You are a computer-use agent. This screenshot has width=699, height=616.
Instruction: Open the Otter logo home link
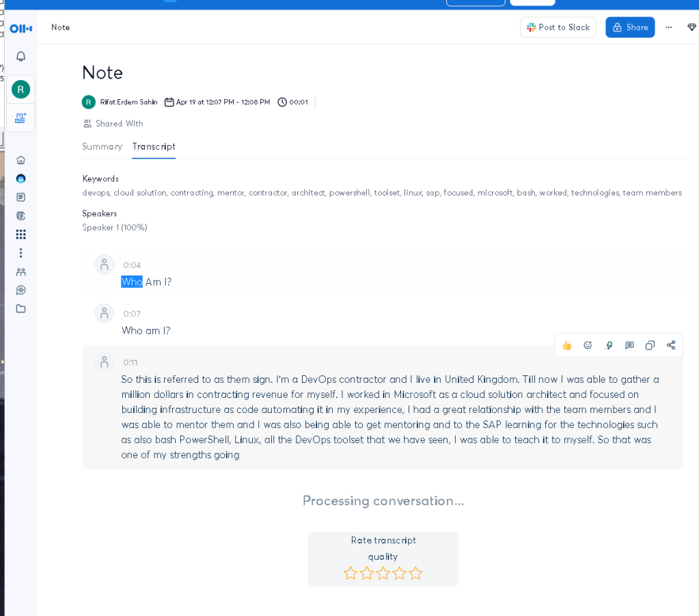[21, 29]
